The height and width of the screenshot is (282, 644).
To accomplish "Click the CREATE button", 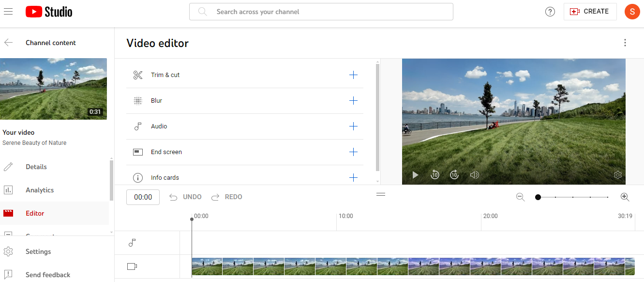I will (x=590, y=12).
